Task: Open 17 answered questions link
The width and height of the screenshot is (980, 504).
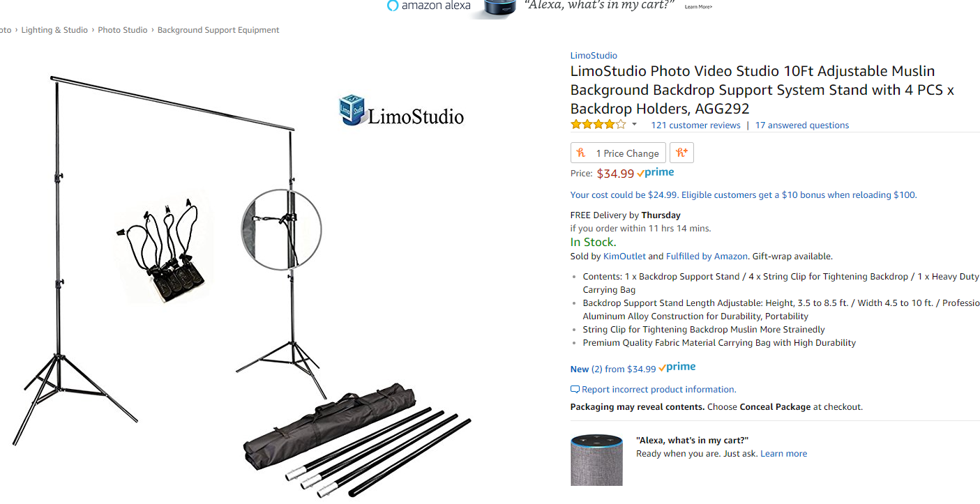Action: point(802,125)
